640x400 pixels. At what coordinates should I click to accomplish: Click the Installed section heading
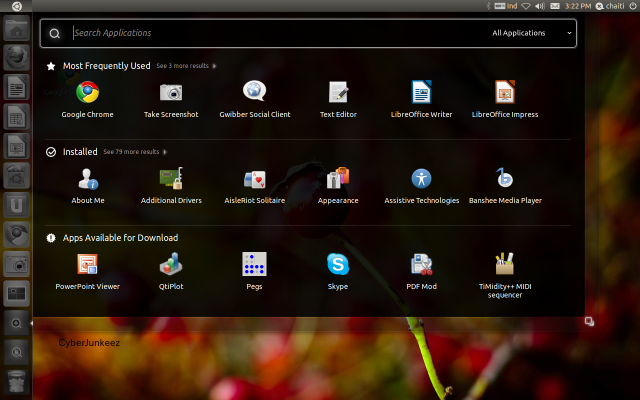[x=80, y=152]
